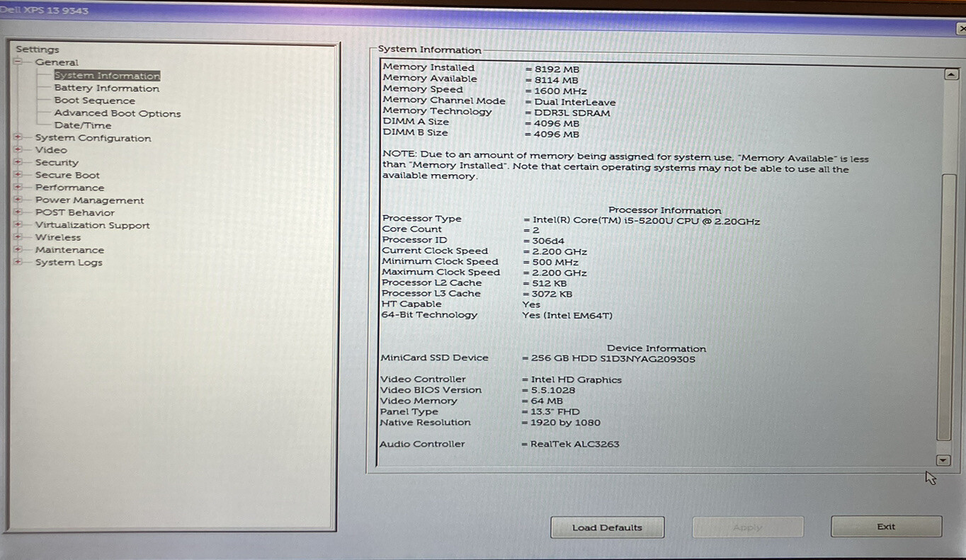Select System Information in the tree
Viewport: 966px width, 560px height.
click(x=107, y=76)
